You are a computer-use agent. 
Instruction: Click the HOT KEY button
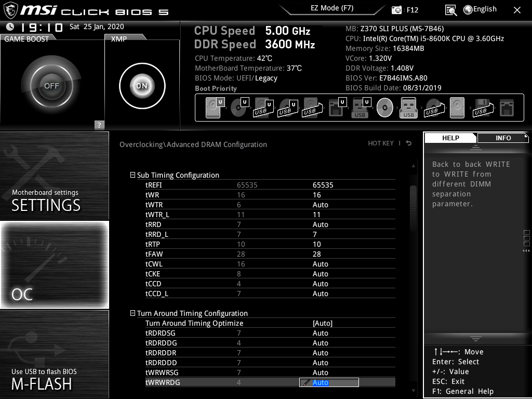(x=381, y=143)
